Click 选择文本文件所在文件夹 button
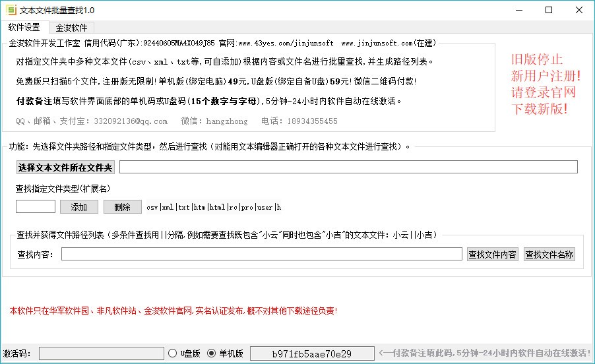The height and width of the screenshot is (364, 595). click(65, 167)
